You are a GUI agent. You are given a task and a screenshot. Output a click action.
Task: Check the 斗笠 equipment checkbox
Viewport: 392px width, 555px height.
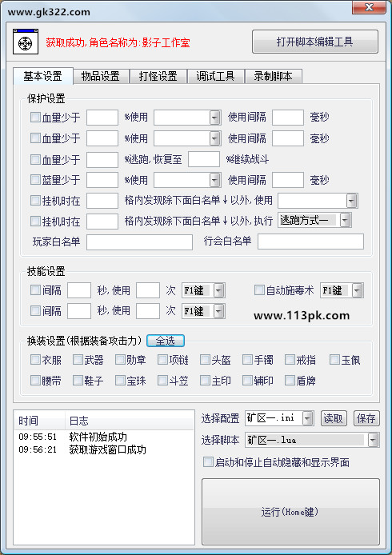(162, 381)
